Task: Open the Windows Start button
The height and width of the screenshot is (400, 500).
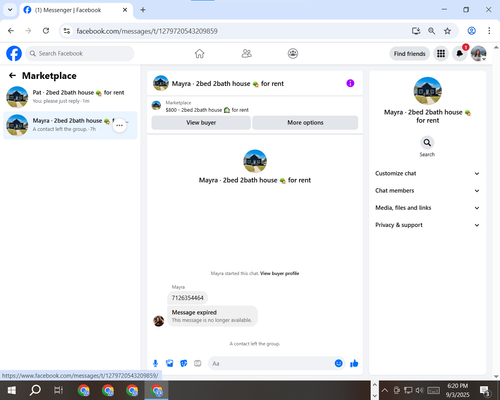Action: click(12, 390)
